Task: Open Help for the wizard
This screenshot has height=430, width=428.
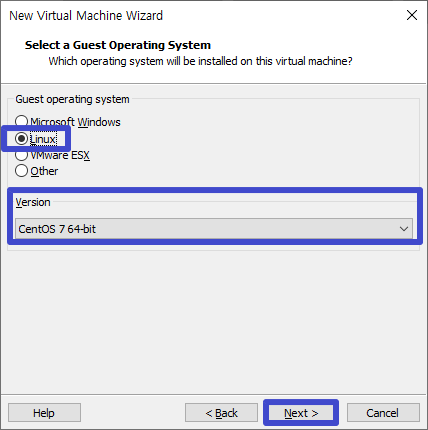Action: 44,413
